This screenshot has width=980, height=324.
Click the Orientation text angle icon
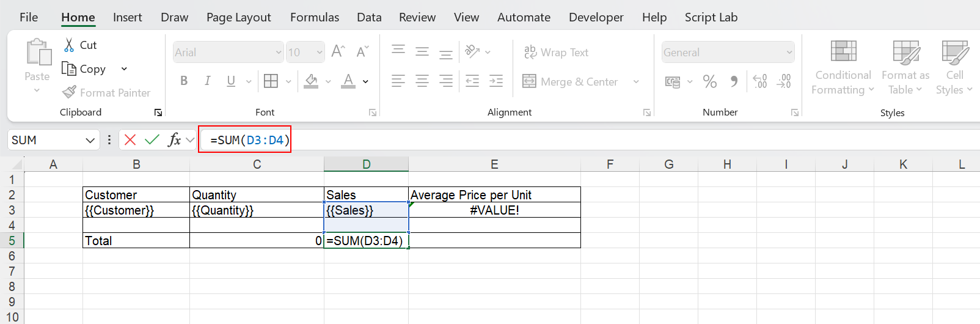click(x=472, y=51)
